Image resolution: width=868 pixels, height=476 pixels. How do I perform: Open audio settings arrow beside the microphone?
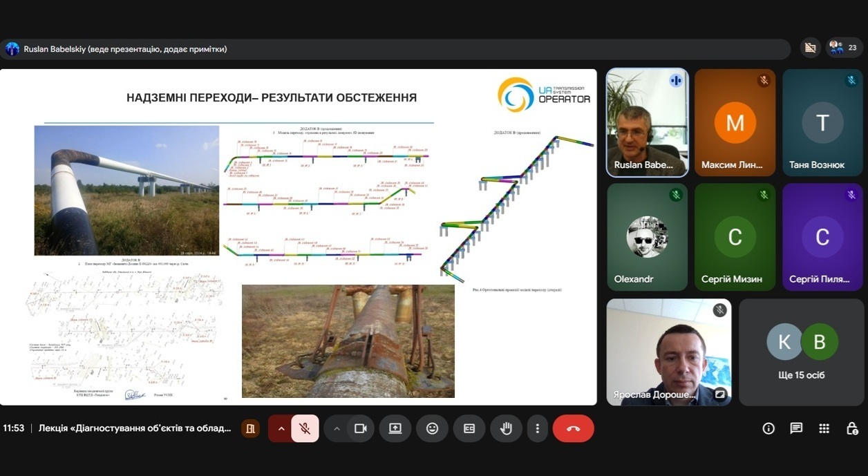coord(280,428)
